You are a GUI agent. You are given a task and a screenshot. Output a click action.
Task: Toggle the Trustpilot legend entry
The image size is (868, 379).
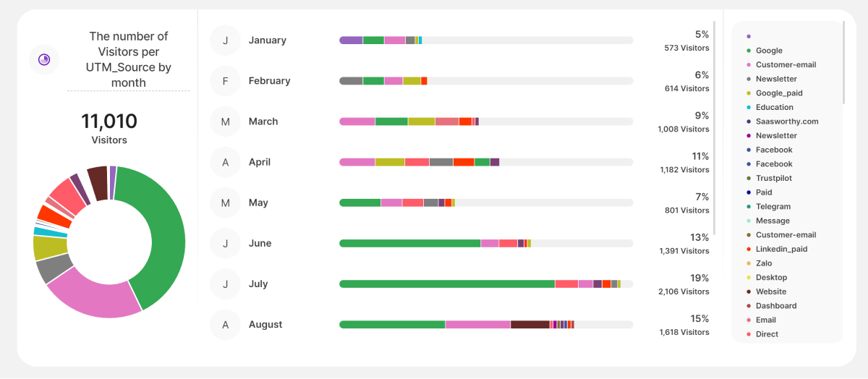click(774, 178)
